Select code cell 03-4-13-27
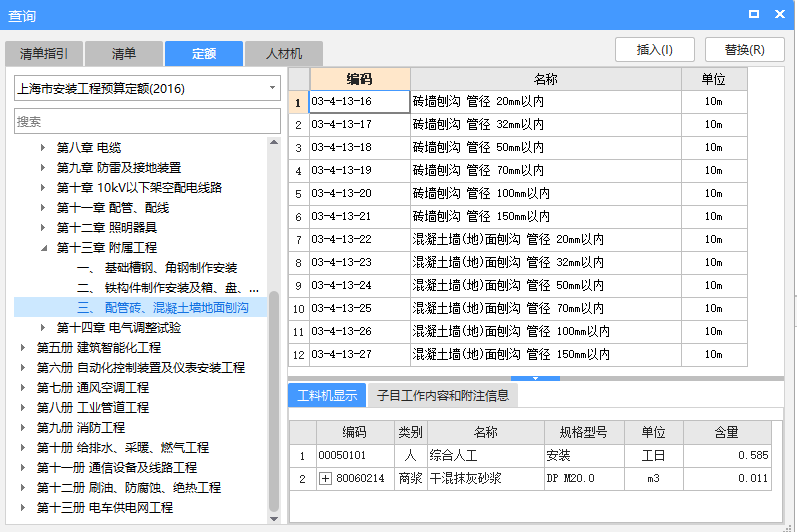 coord(360,354)
